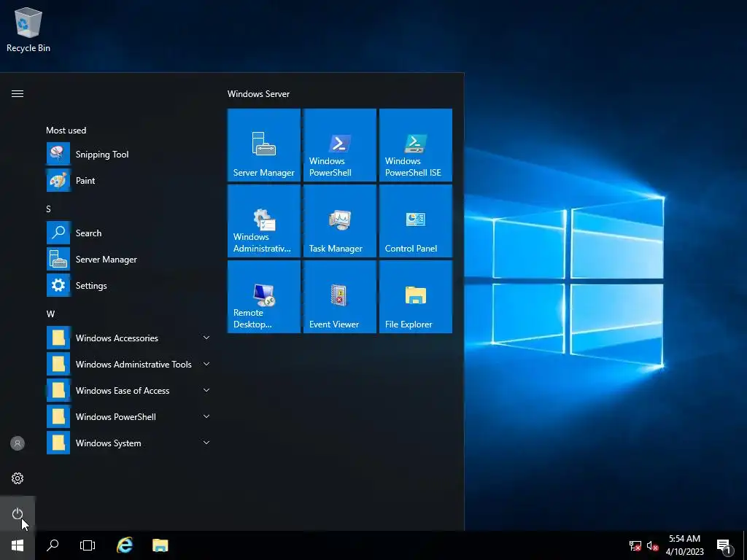Click the Power button in Start menu
This screenshot has width=747, height=560.
click(x=18, y=513)
